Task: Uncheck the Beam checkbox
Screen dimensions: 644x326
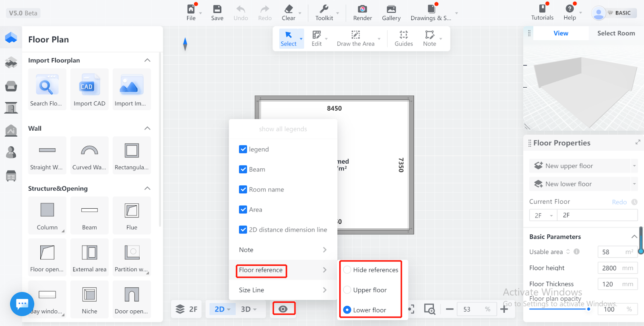Action: pyautogui.click(x=243, y=169)
